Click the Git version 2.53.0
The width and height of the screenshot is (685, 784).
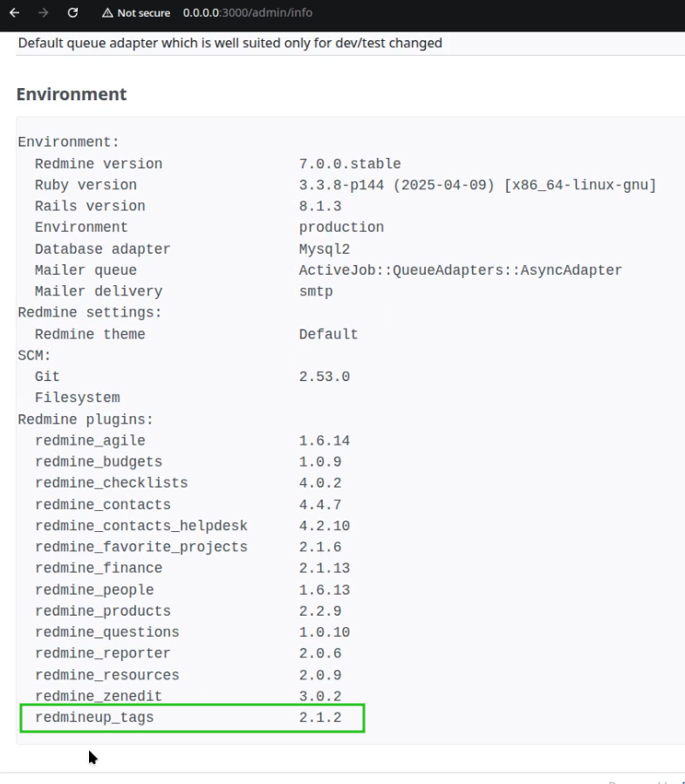tap(325, 377)
